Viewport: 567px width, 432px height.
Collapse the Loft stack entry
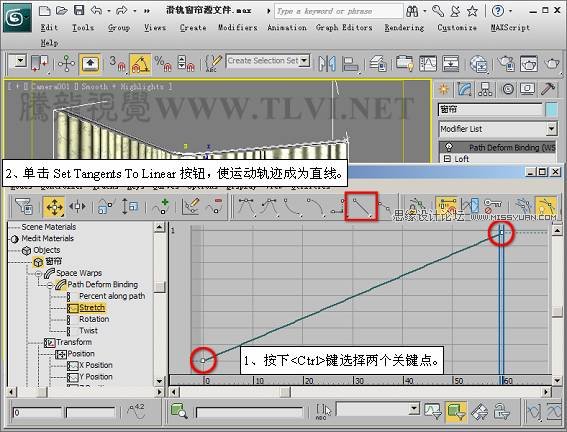(447, 159)
